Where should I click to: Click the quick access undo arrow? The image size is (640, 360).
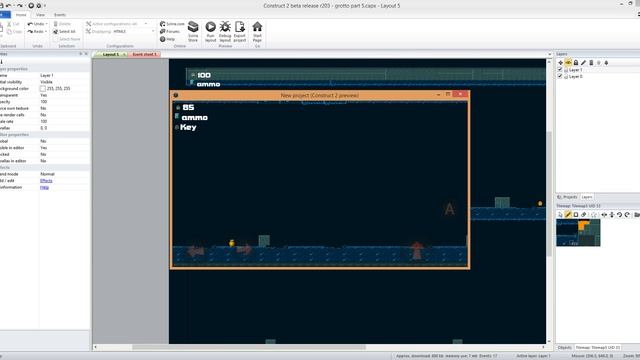click(x=9, y=6)
